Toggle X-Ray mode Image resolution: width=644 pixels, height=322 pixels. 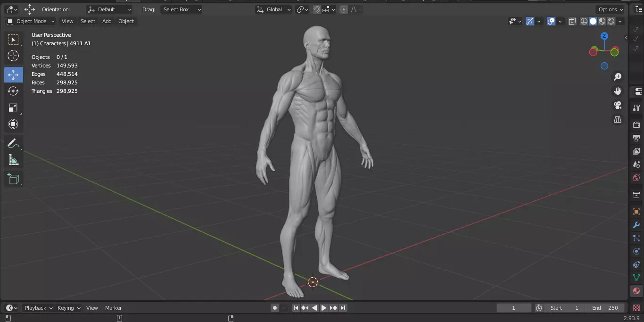(572, 21)
